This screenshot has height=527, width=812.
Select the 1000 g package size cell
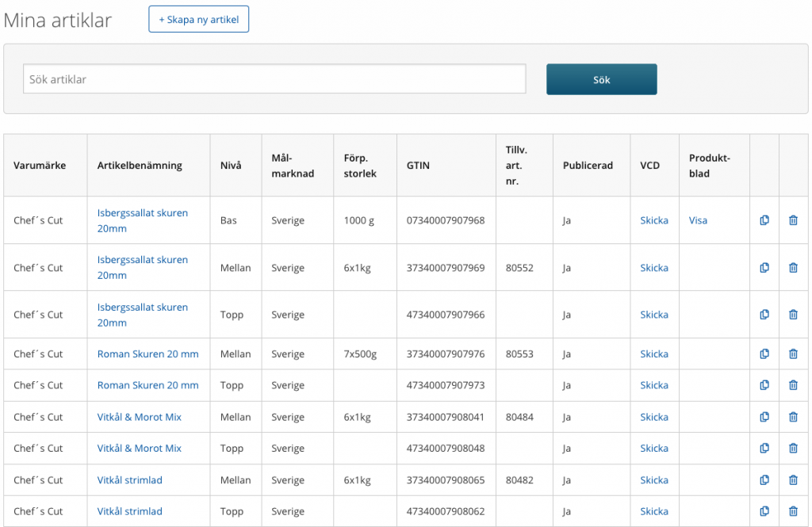(x=366, y=220)
